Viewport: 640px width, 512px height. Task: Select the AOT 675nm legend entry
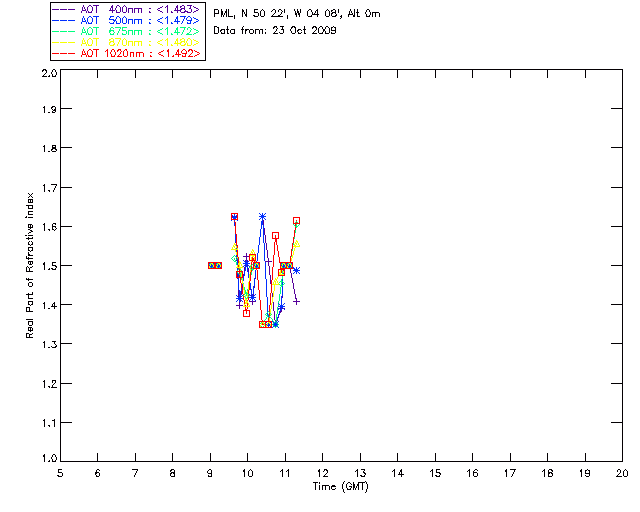[126, 31]
